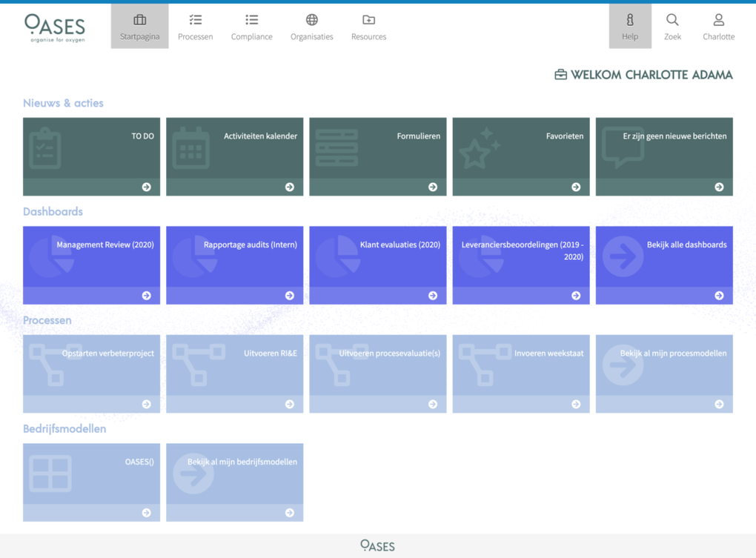Image resolution: width=756 pixels, height=558 pixels.
Task: Click the Favorieten star icon
Action: click(479, 148)
